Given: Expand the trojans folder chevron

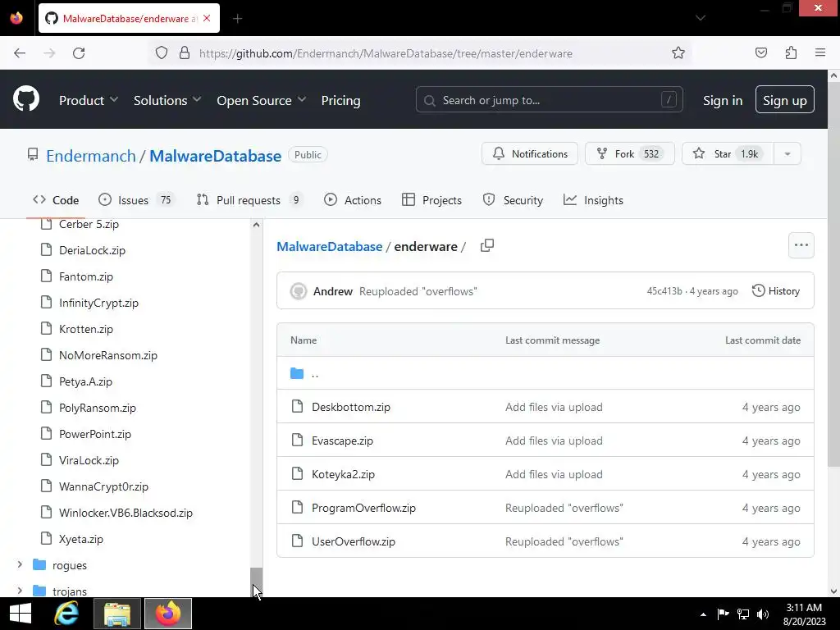Looking at the screenshot, I should point(20,591).
